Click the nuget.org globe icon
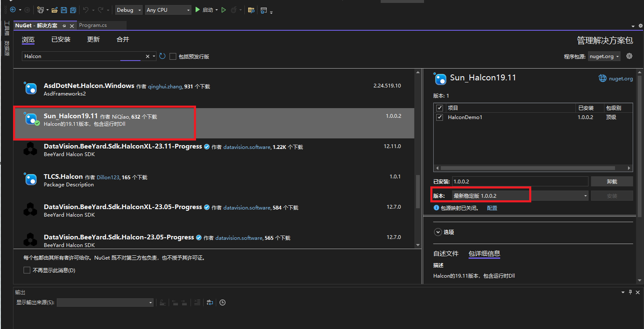The height and width of the screenshot is (329, 644). [x=603, y=78]
